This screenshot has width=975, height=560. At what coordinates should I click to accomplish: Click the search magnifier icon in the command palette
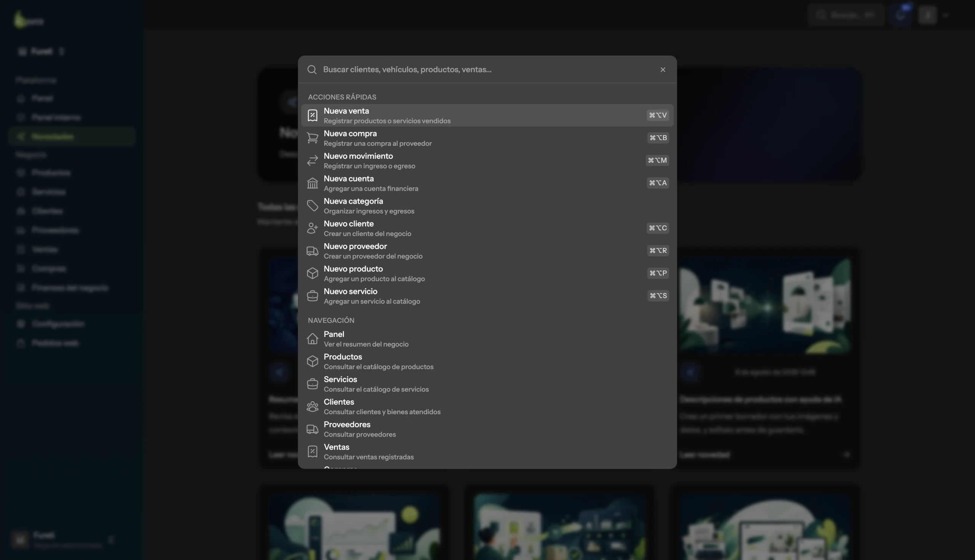click(x=312, y=70)
